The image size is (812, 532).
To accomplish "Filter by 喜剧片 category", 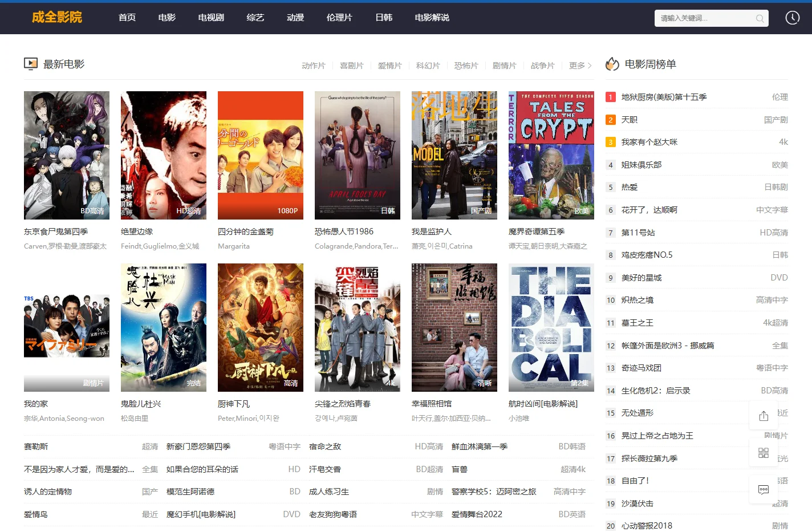I will coord(352,66).
